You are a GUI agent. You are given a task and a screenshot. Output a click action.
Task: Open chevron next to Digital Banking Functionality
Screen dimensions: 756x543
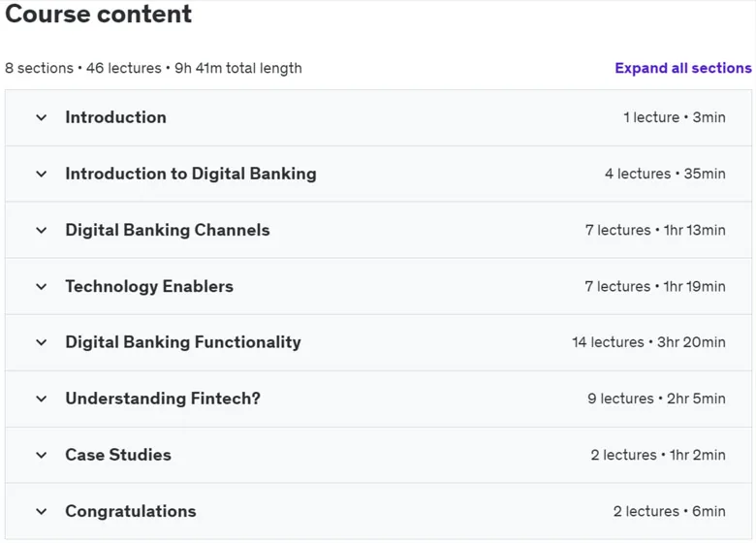coord(42,343)
